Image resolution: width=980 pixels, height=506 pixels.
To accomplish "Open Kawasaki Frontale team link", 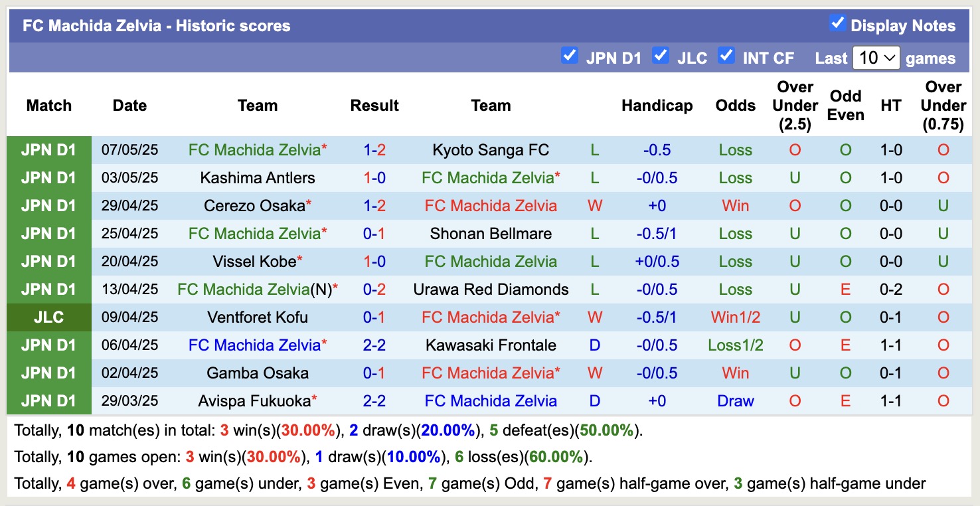I will (x=491, y=345).
